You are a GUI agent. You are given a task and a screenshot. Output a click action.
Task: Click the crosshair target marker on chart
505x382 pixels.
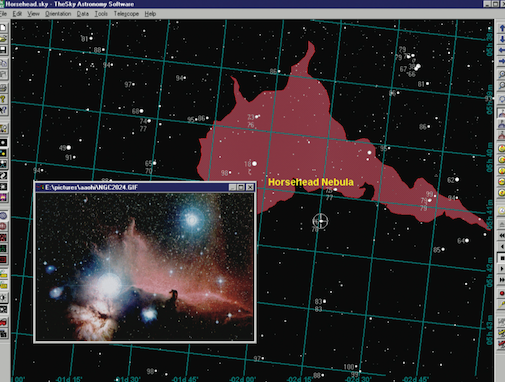tap(320, 221)
